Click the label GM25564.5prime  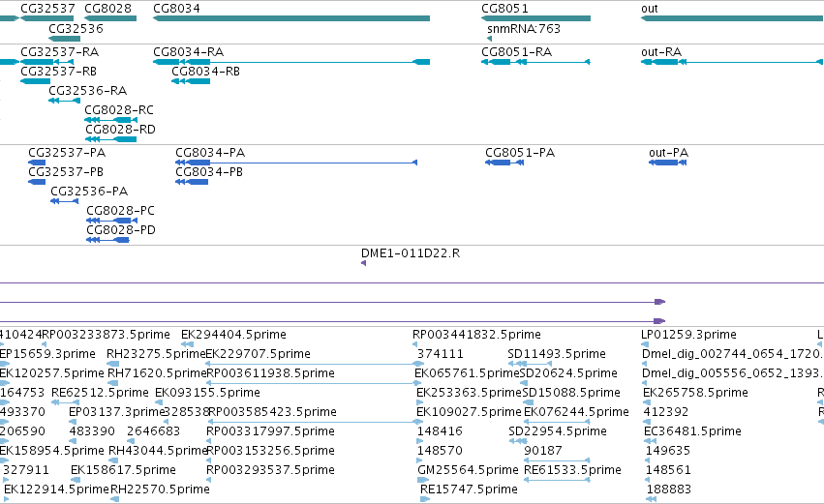469,470
